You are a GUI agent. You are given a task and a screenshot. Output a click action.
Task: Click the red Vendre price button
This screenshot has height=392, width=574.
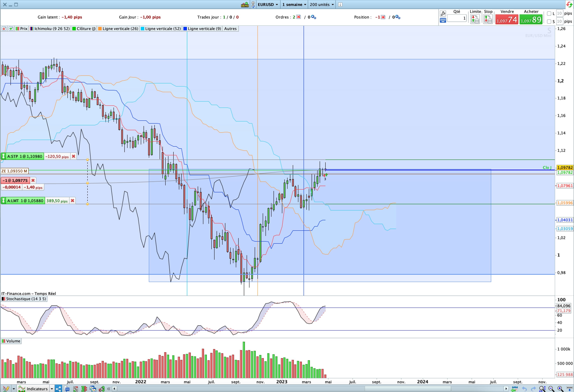(507, 20)
